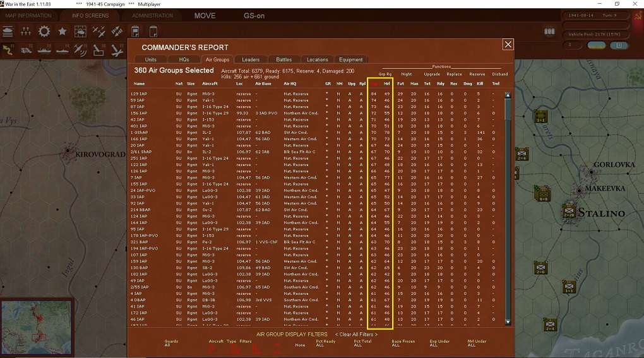Click the Blk Sea Flt Air HQ for 321 BAP
Viewport: 644px width, 358px height.
(299, 242)
